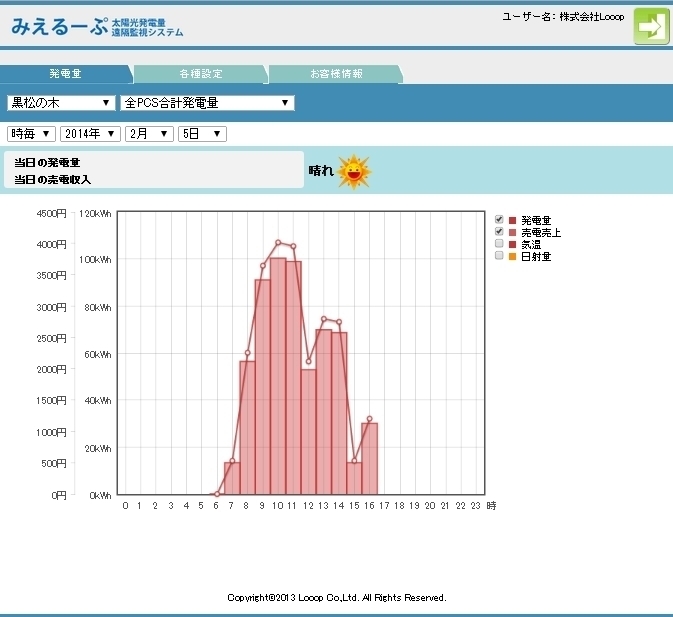Screen dimensions: 673x617
Task: Open the 5日 day dropdown
Action: coord(202,134)
